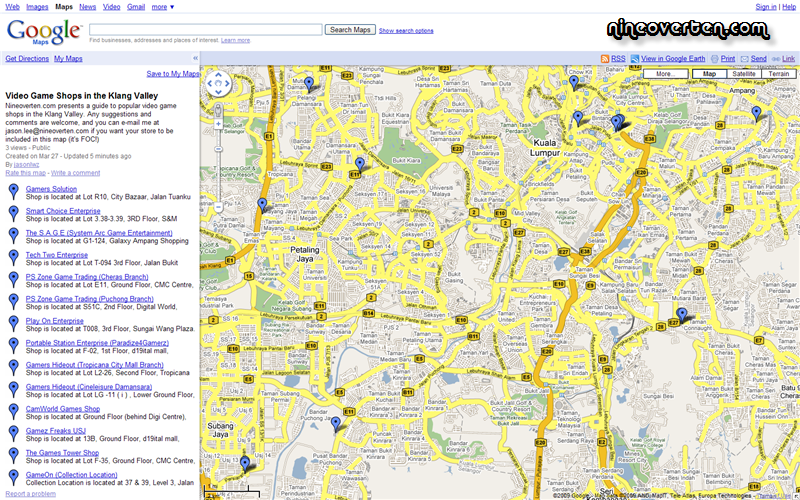Screen dimensions: 800x500
Task: Switch to Satellite view
Action: (744, 74)
